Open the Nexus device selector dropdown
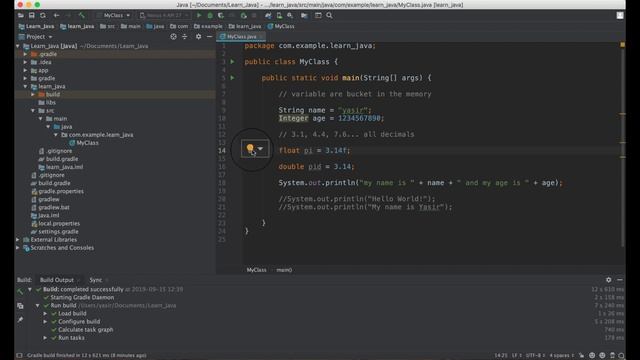The image size is (640, 360). (164, 16)
